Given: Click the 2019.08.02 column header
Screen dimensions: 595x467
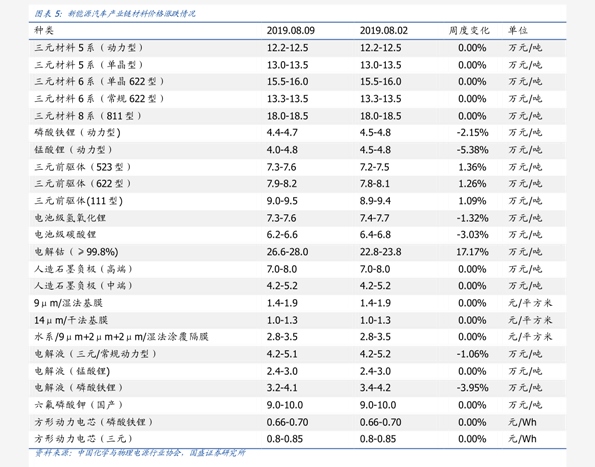Looking at the screenshot, I should 384,30.
